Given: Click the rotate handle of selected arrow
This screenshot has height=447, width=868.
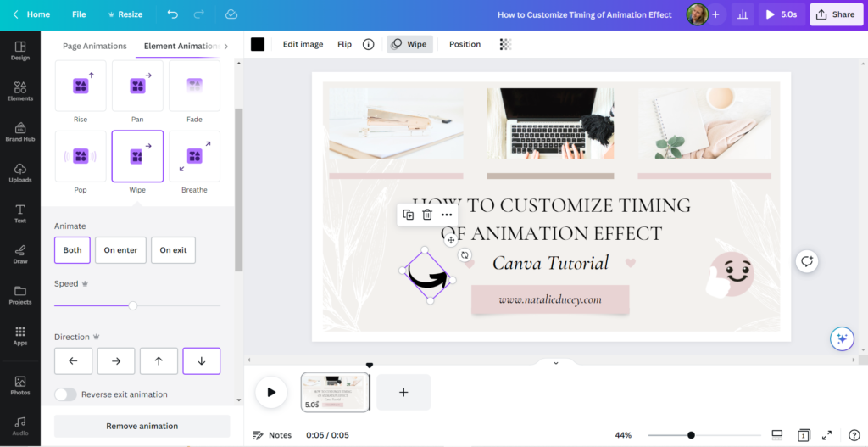Looking at the screenshot, I should (465, 254).
